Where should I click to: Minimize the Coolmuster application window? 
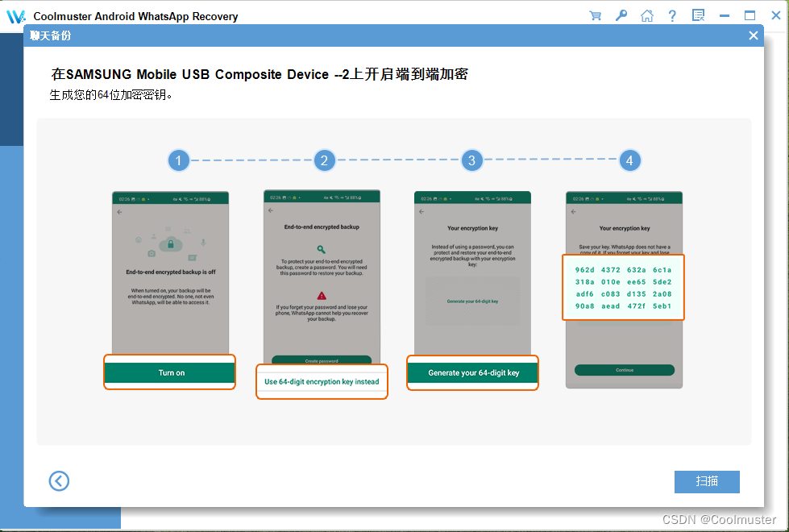(x=725, y=15)
